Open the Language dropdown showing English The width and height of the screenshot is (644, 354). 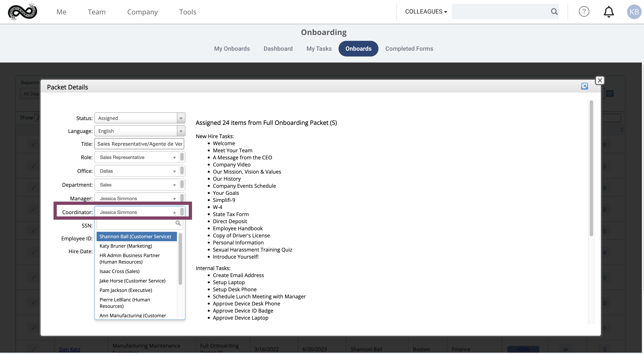pyautogui.click(x=140, y=131)
